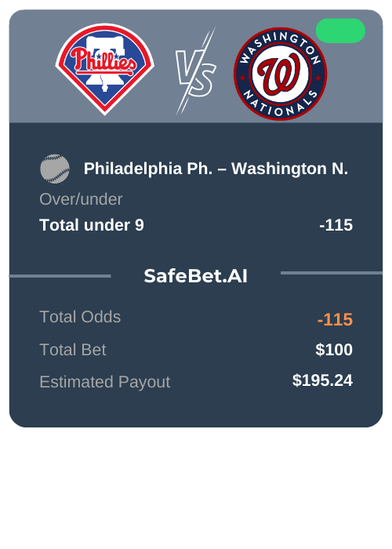392x549 pixels.
Task: Select the Total under 9 selection
Action: point(92,225)
